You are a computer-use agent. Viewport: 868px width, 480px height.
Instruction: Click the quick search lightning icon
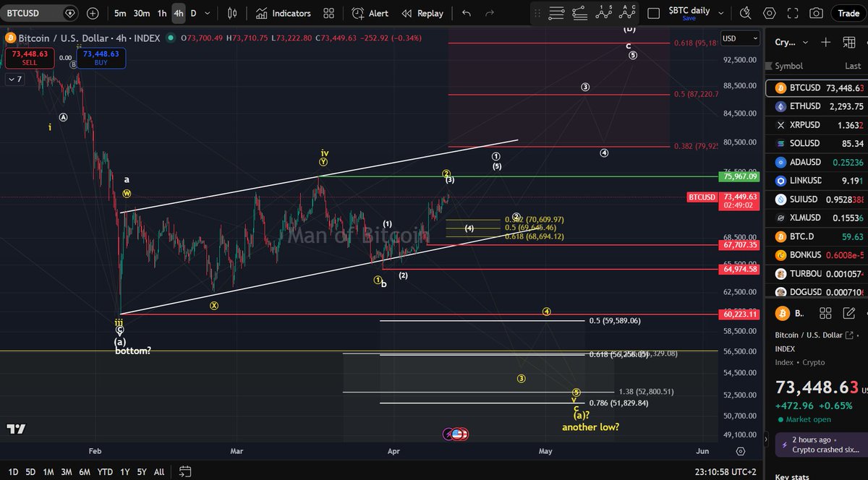click(746, 13)
